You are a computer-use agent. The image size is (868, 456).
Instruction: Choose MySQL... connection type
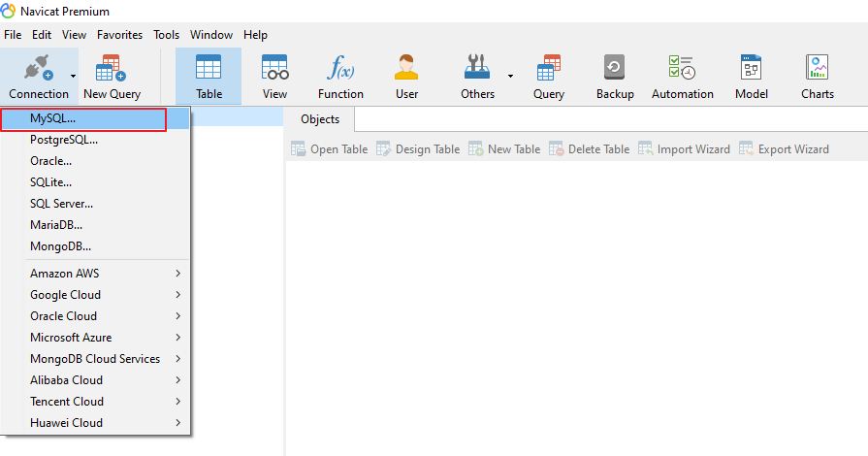tap(95, 118)
